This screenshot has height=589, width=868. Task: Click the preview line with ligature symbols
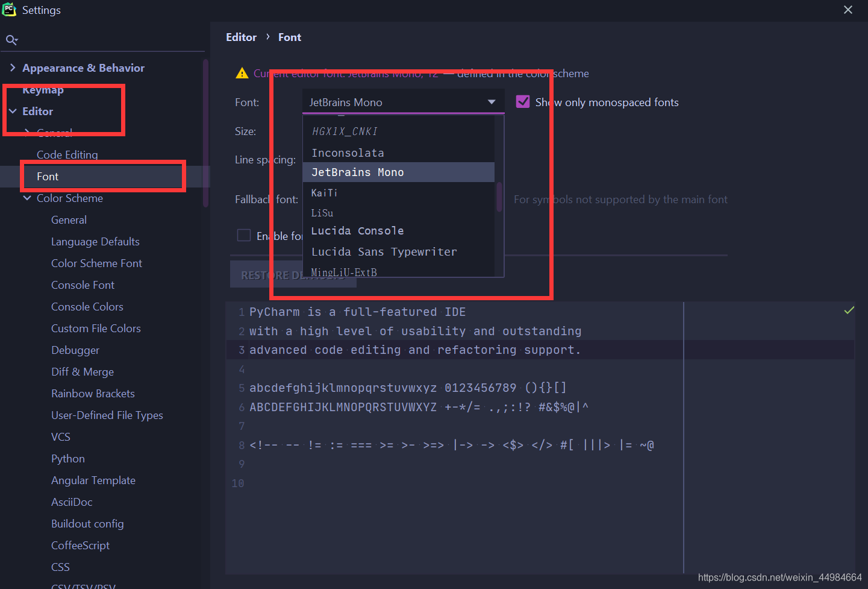coord(452,445)
